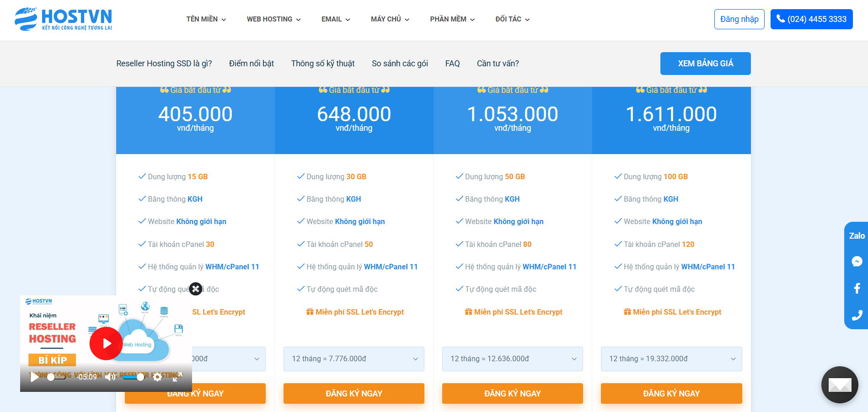
Task: Expand the 12 tháng = 12.636.000đ billing dropdown
Action: [x=512, y=359]
